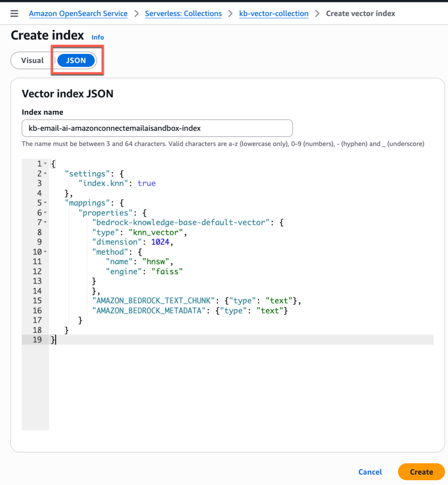This screenshot has height=485, width=448.
Task: Collapse the properties block fold arrow
Action: click(44, 213)
